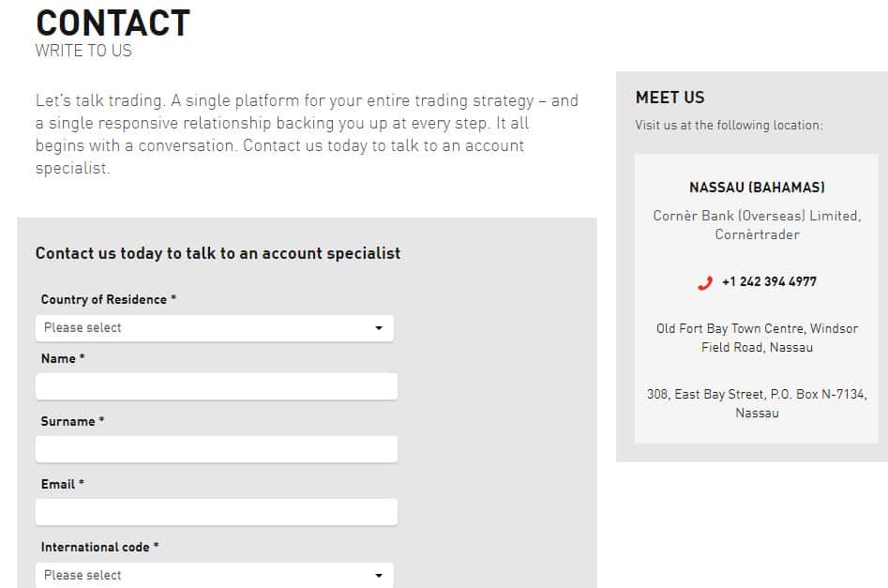The width and height of the screenshot is (888, 588).
Task: Click the Old Fort Bay Town Centre address
Action: tap(757, 338)
